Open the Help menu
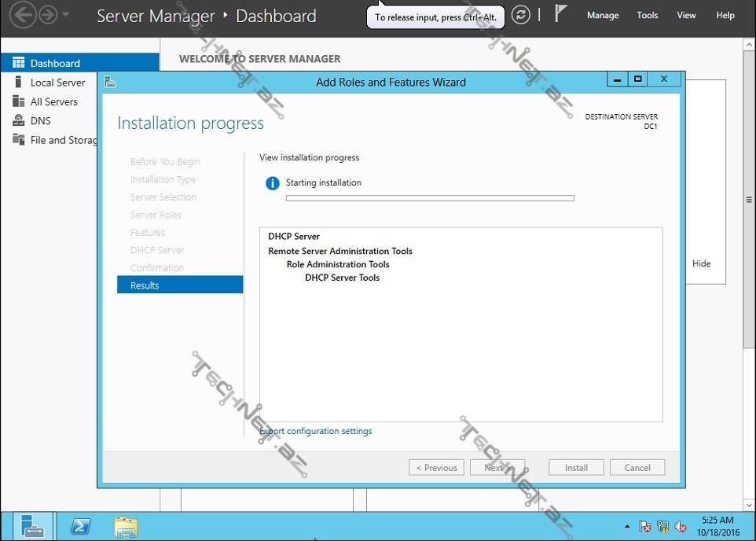 (725, 15)
